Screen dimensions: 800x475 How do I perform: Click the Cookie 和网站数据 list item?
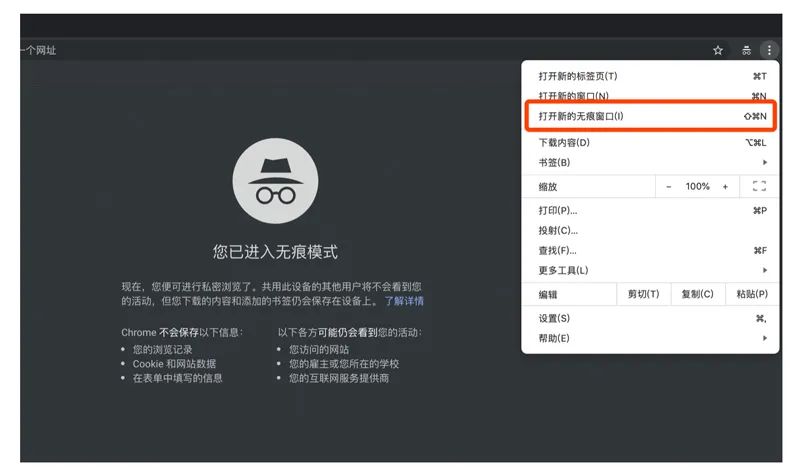pos(174,364)
